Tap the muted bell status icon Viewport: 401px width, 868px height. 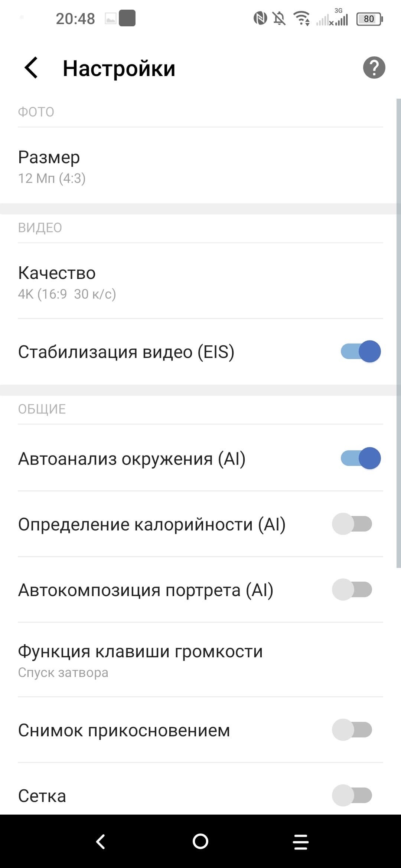(x=279, y=18)
